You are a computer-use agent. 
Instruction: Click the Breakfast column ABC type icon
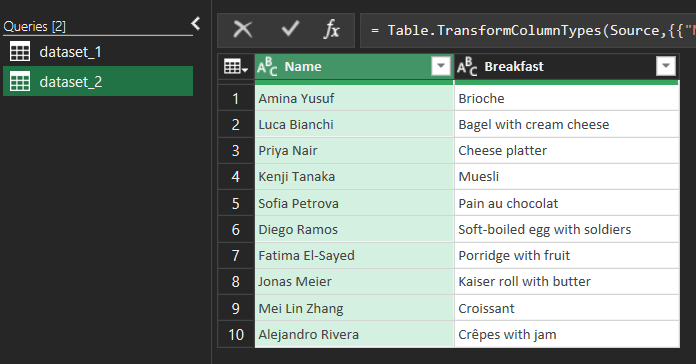pos(467,67)
